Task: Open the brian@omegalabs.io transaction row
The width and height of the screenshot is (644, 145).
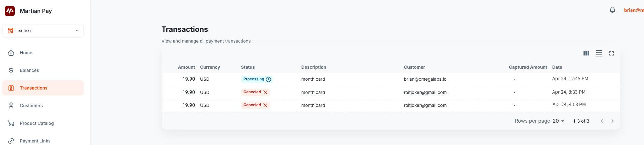Action: click(425, 79)
